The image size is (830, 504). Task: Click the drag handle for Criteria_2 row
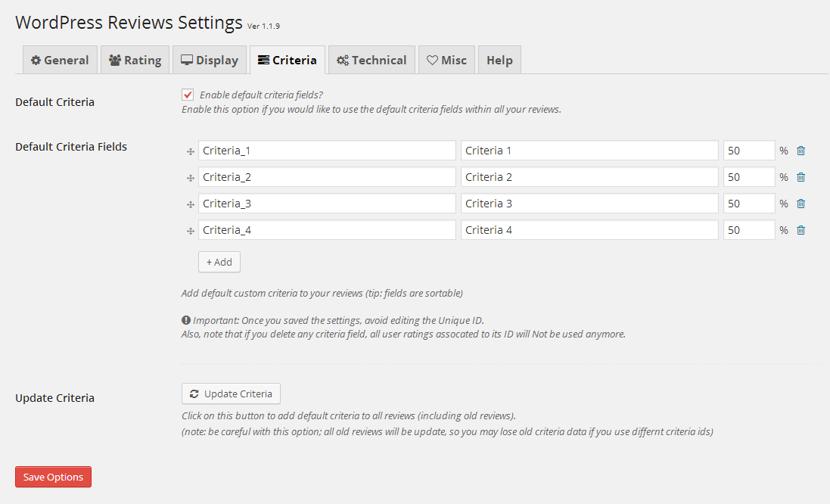coord(191,179)
